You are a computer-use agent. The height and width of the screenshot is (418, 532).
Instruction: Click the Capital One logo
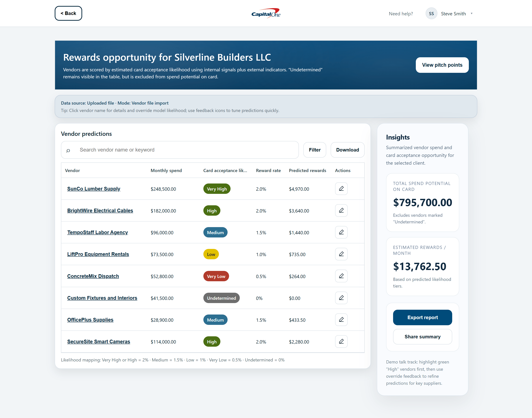pyautogui.click(x=266, y=13)
